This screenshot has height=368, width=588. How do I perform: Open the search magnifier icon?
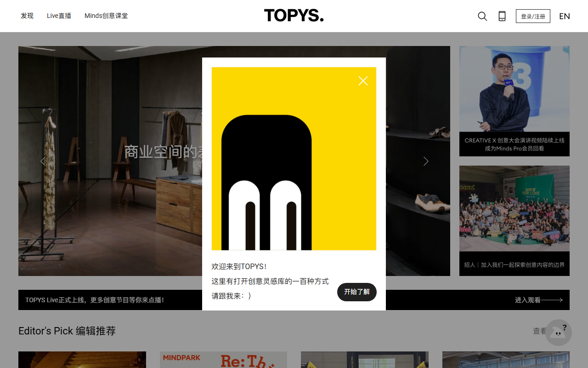pyautogui.click(x=482, y=16)
